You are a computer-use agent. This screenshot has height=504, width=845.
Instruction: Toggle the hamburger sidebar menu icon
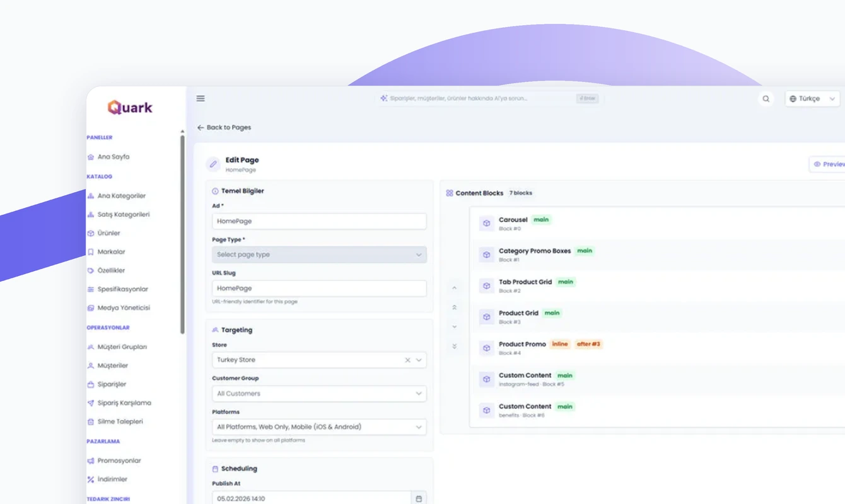pos(201,98)
